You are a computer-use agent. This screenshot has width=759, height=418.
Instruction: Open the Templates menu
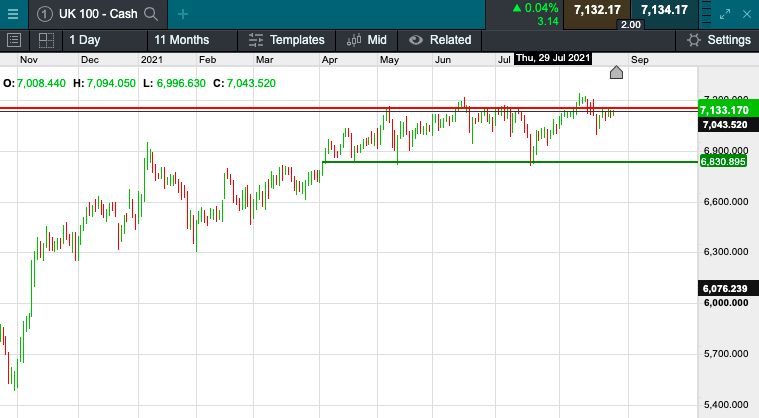[x=287, y=40]
